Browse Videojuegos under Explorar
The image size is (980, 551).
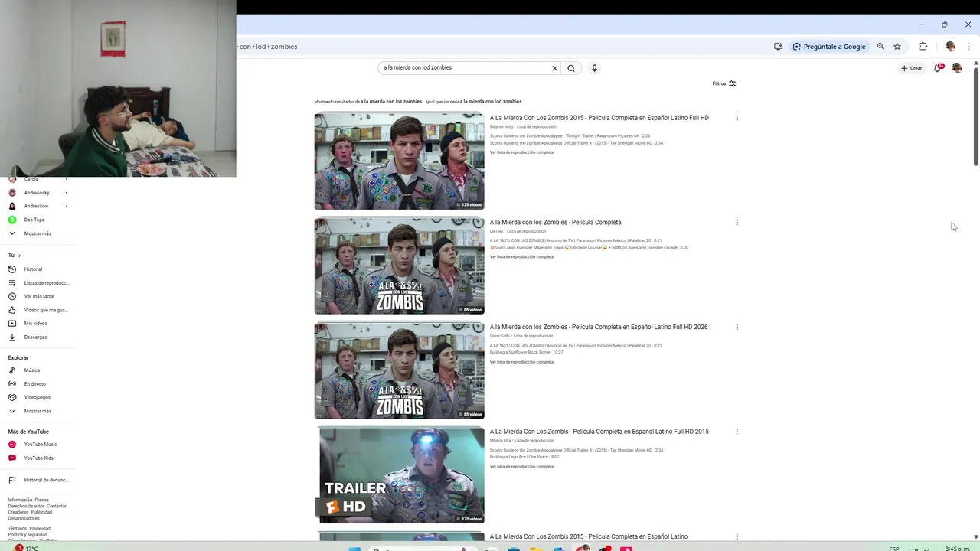38,398
